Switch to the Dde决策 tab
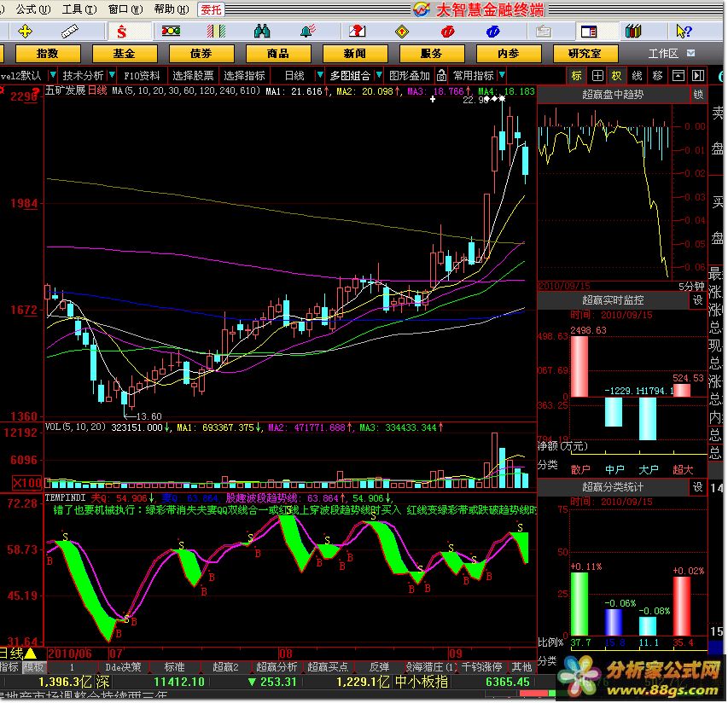Viewport: 728px width, 703px height. (123, 667)
